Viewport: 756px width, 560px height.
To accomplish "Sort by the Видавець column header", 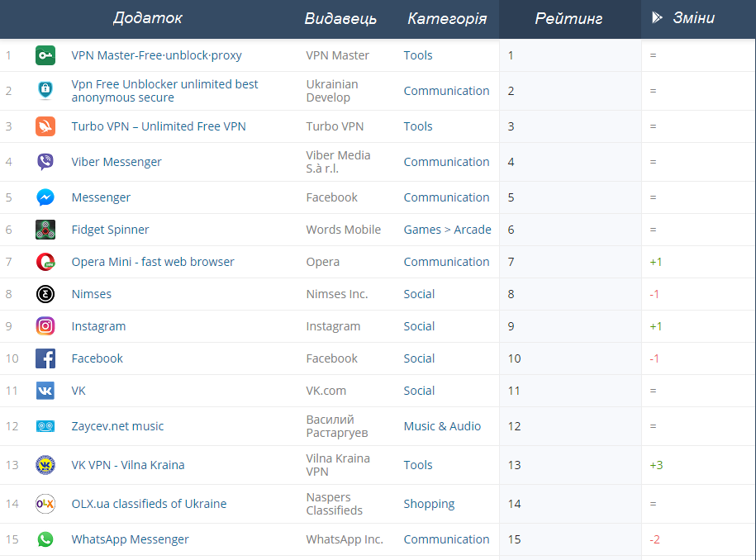I will pyautogui.click(x=340, y=18).
